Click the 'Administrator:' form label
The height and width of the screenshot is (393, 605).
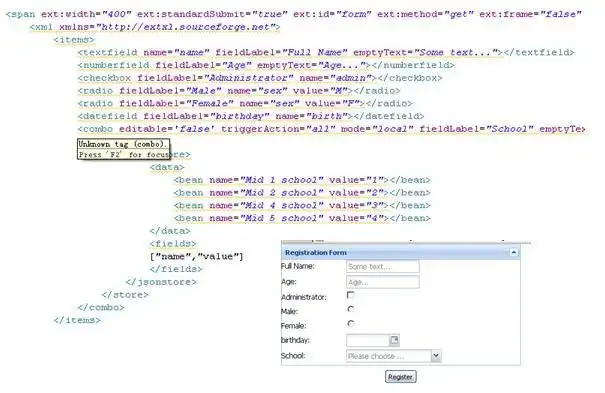(304, 297)
